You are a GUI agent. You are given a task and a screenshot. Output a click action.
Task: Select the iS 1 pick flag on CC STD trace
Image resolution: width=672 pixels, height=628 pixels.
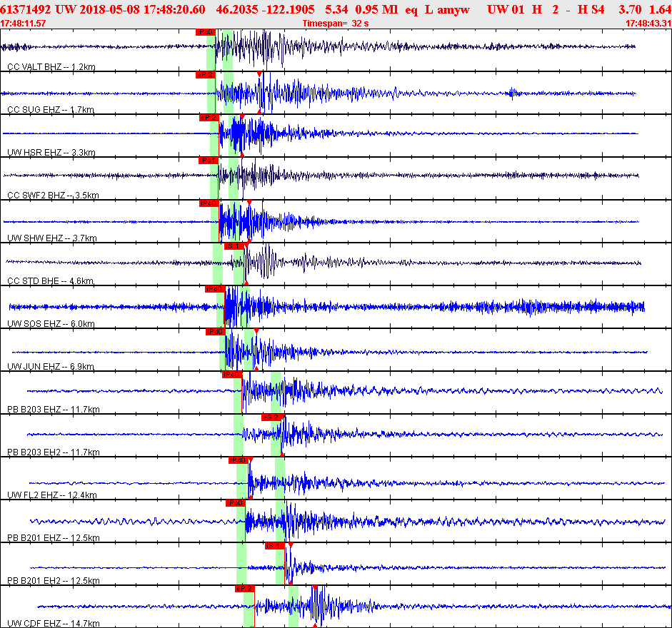click(234, 246)
